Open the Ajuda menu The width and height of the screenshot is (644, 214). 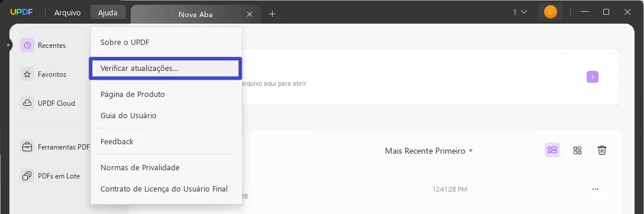pyautogui.click(x=108, y=13)
